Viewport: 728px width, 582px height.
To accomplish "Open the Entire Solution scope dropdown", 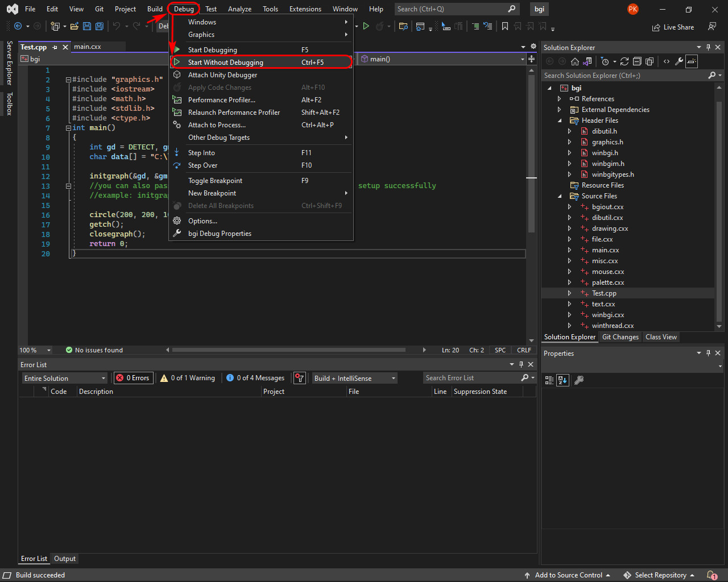I will click(x=65, y=378).
